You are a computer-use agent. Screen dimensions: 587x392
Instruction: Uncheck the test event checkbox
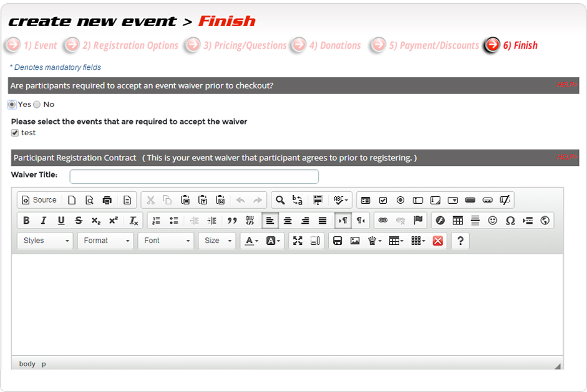[x=15, y=133]
